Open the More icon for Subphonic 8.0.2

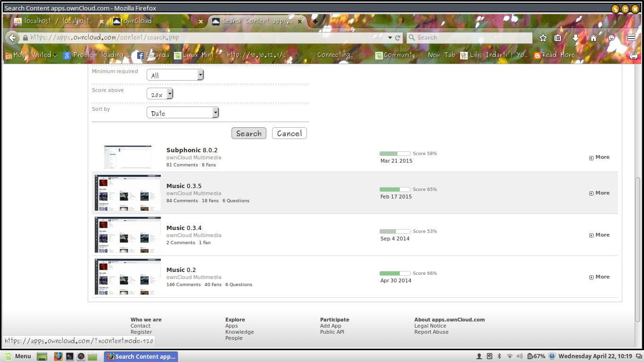[x=591, y=158]
